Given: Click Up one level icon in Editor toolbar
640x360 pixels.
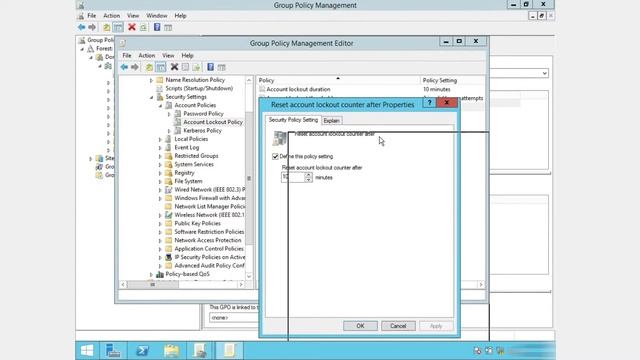Looking at the screenshot, I should [149, 67].
